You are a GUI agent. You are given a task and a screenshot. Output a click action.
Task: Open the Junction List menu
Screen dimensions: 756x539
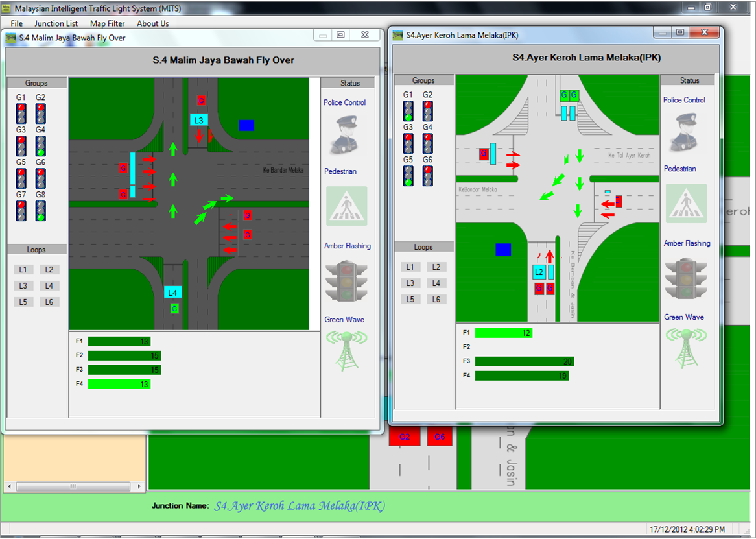click(x=56, y=23)
